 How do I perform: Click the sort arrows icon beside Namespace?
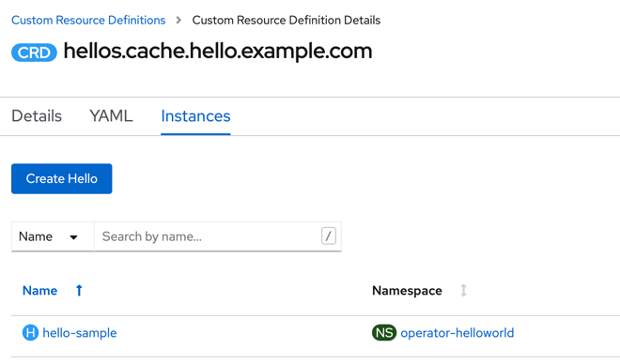click(463, 291)
